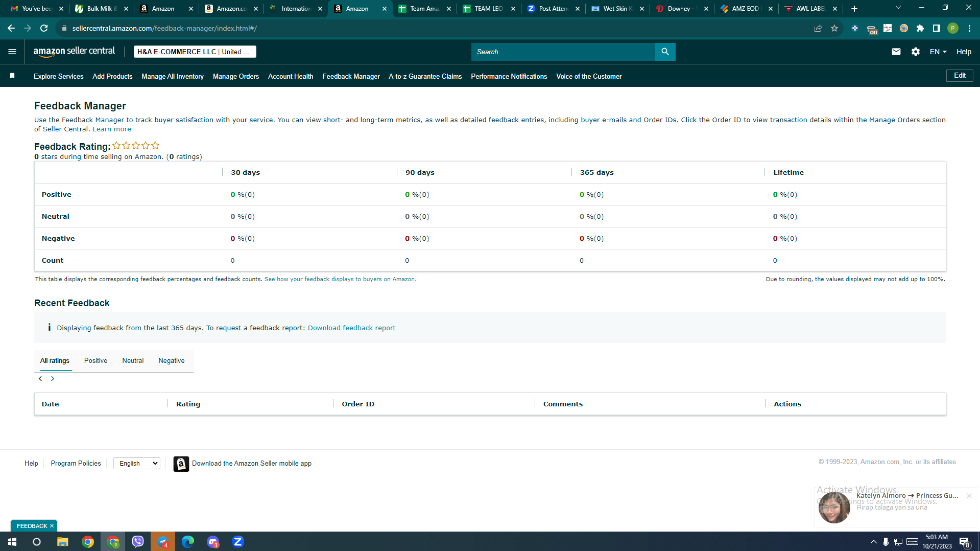This screenshot has width=980, height=551.
Task: Open Windows Start menu
Action: point(12,542)
